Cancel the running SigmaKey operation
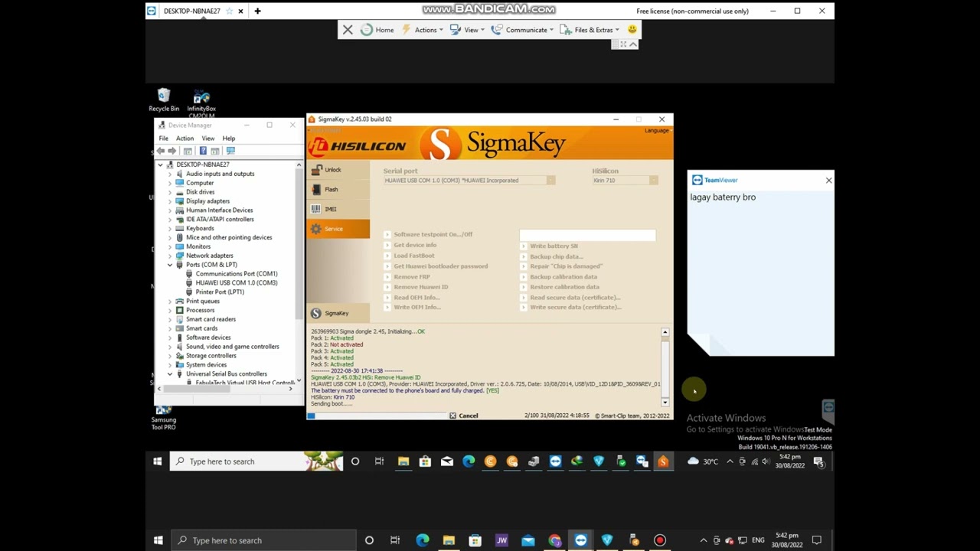This screenshot has height=551, width=980. (463, 416)
